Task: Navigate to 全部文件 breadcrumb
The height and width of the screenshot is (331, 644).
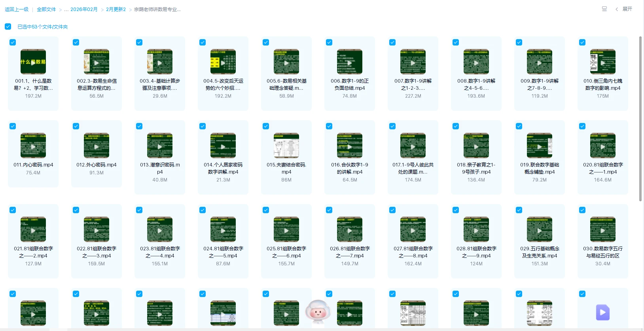Action: tap(46, 9)
